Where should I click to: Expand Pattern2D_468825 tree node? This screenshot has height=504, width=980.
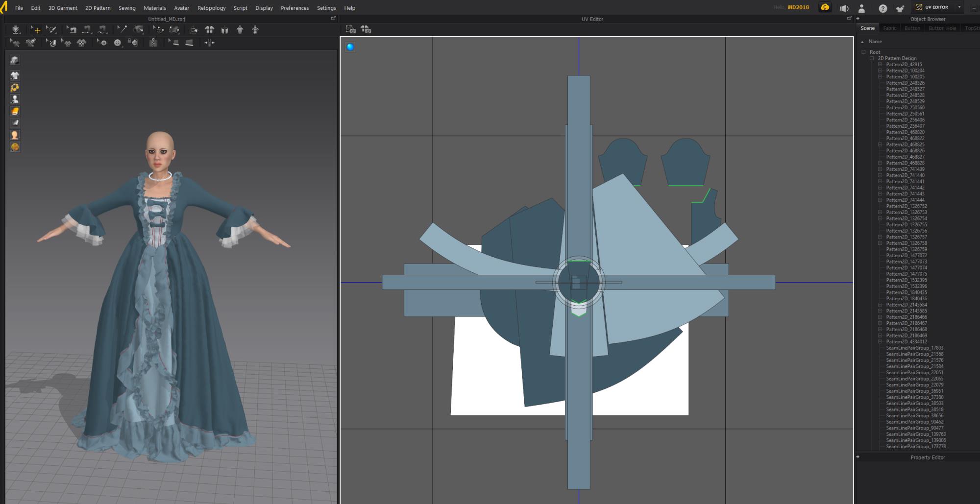pyautogui.click(x=880, y=144)
